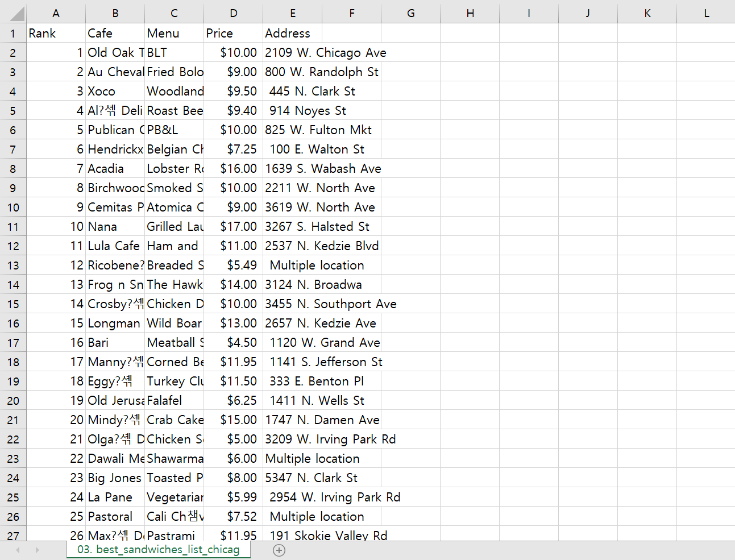735x560 pixels.
Task: Select the Shawarma menu cell
Action: pyautogui.click(x=174, y=458)
